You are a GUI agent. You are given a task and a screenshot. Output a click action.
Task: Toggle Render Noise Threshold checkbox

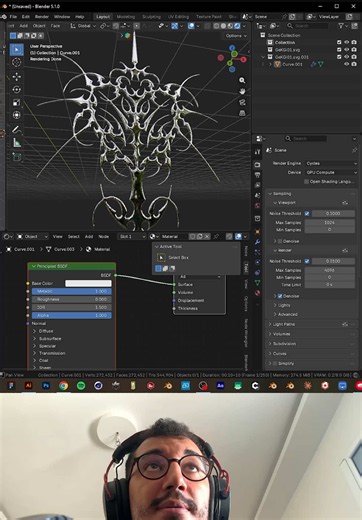point(307,261)
